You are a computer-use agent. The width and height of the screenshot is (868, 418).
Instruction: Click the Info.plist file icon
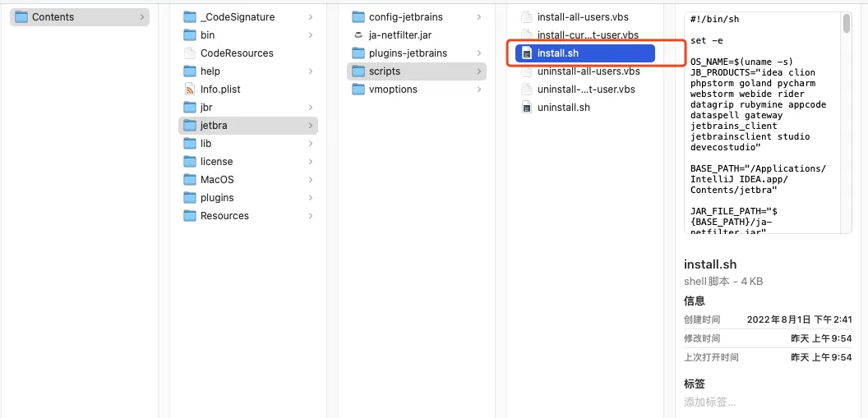pos(190,90)
